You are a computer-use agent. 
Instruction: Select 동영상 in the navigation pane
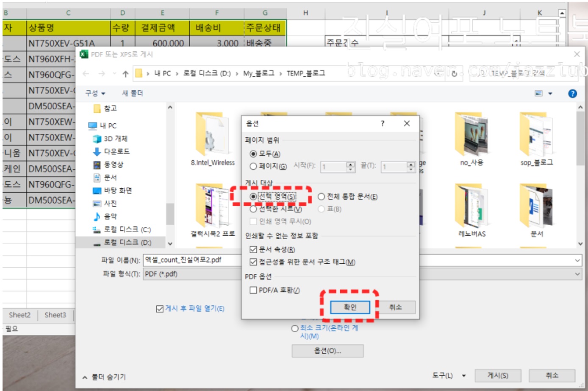point(108,165)
